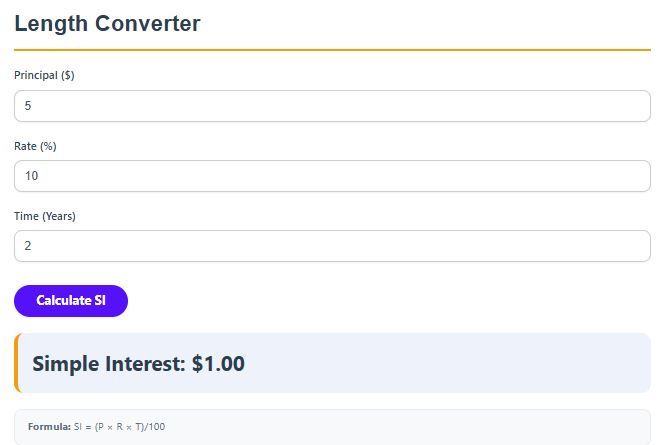Screen dimensions: 667x445
Task: Click the "Rate (%)" label text
Action: point(35,146)
